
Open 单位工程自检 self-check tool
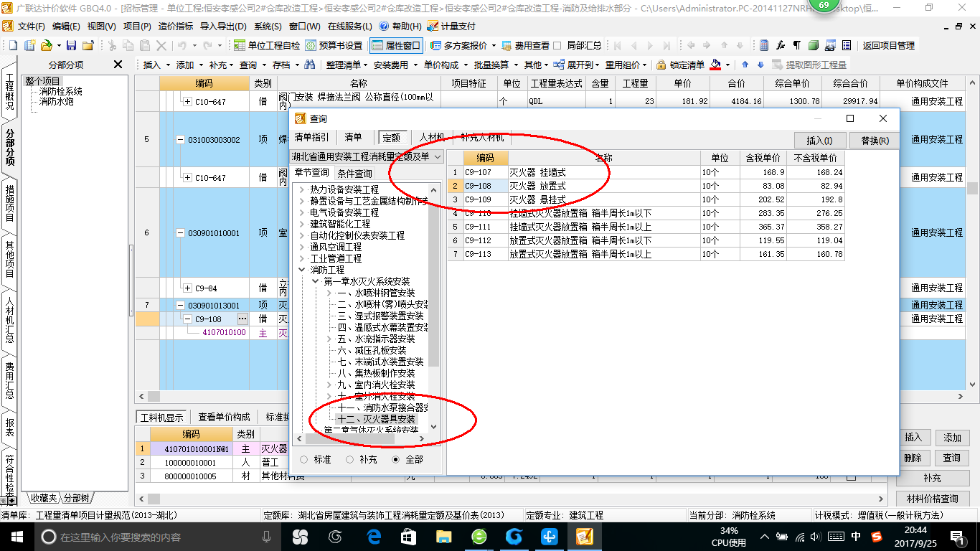[266, 45]
